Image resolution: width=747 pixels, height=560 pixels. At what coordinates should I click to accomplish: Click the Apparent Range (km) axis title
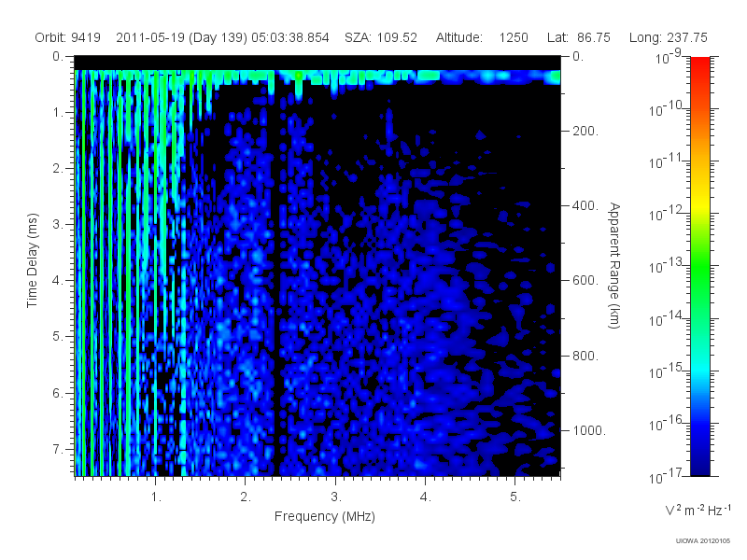(x=614, y=265)
